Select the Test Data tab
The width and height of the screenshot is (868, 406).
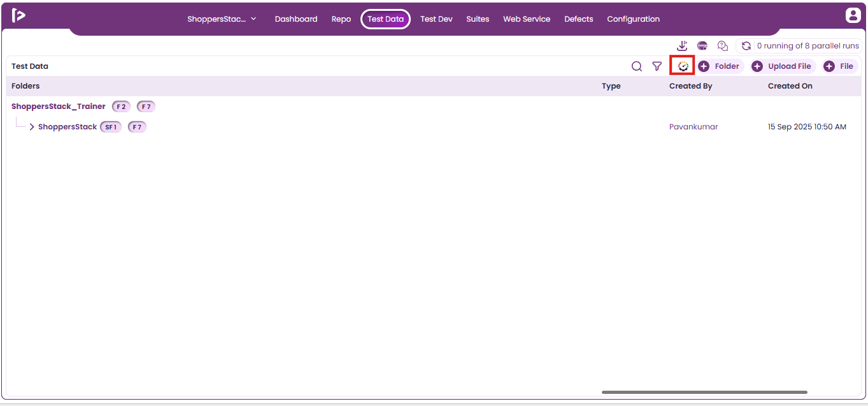coord(386,19)
